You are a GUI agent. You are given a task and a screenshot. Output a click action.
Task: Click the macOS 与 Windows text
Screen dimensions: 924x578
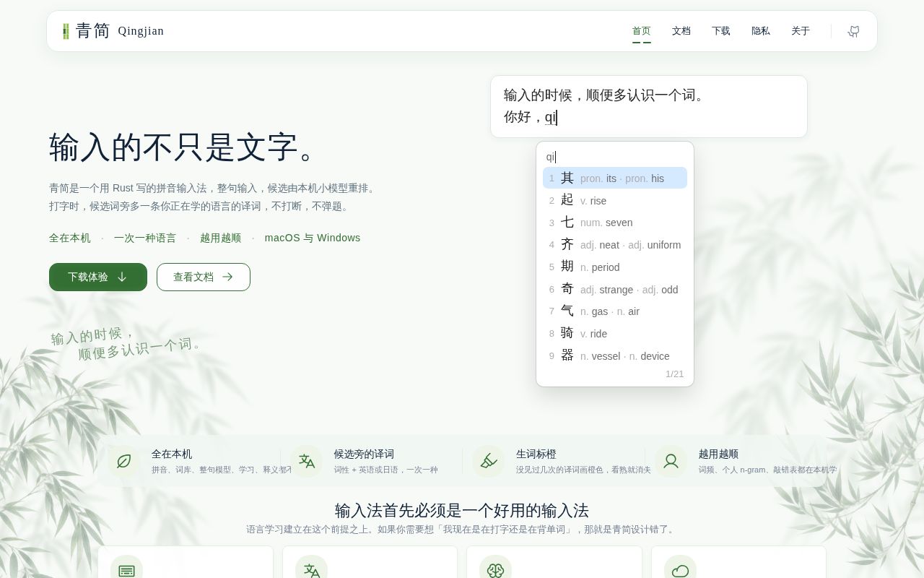coord(313,238)
